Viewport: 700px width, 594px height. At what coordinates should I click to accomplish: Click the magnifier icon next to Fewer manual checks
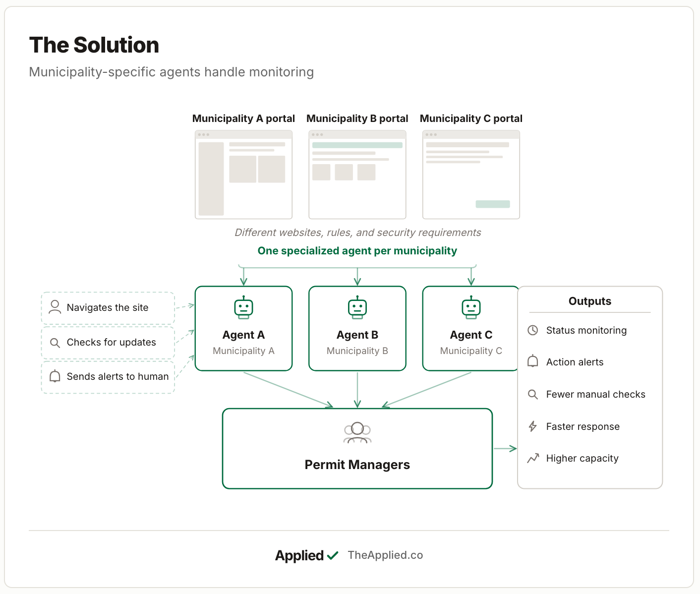pos(533,394)
